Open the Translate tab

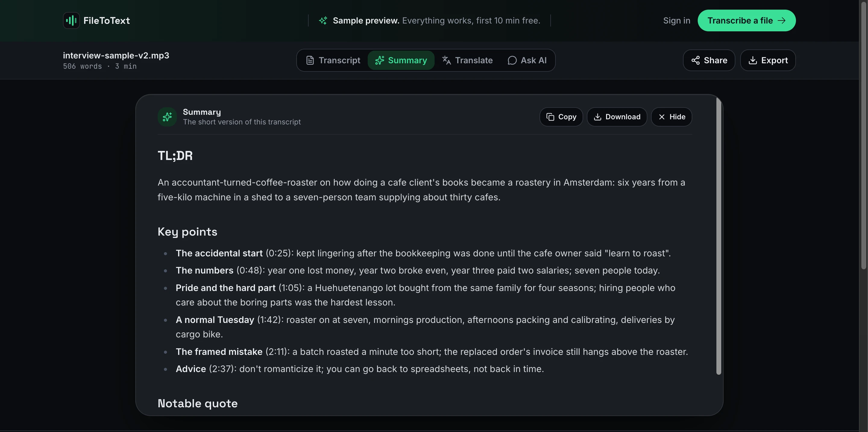point(467,60)
